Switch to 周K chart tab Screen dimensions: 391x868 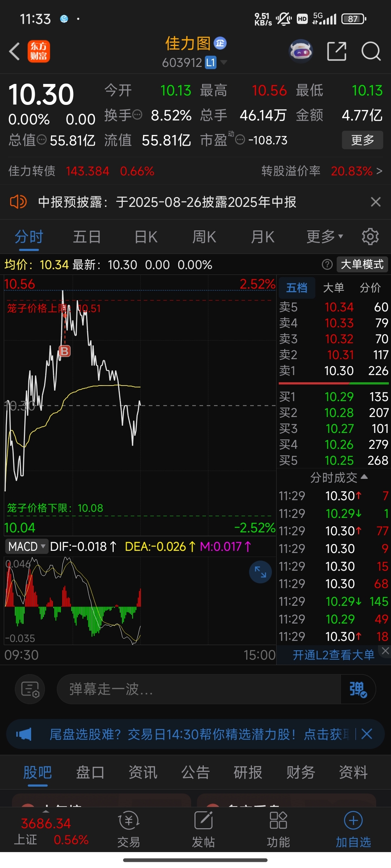click(204, 237)
